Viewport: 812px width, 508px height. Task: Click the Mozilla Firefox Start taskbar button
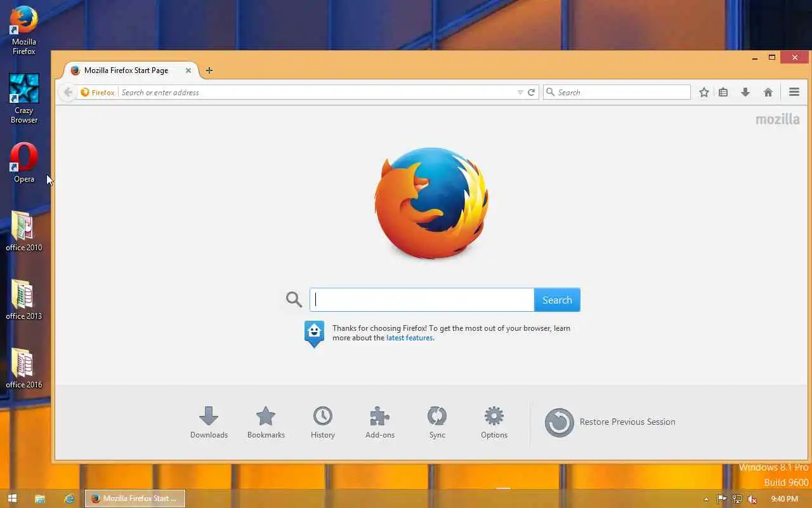pos(135,498)
